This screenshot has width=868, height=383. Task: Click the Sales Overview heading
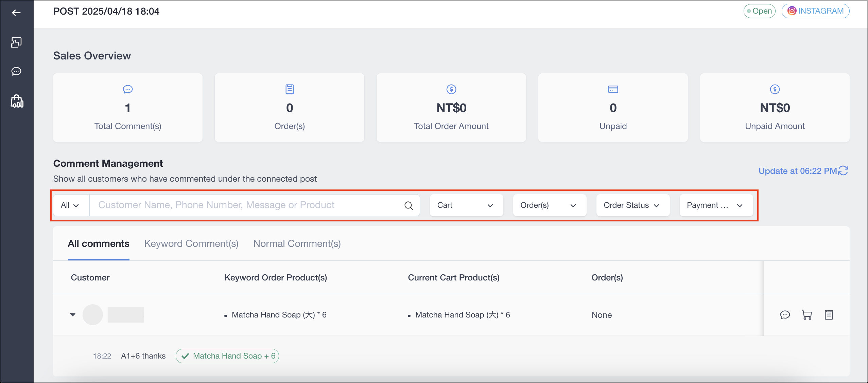[x=92, y=56]
